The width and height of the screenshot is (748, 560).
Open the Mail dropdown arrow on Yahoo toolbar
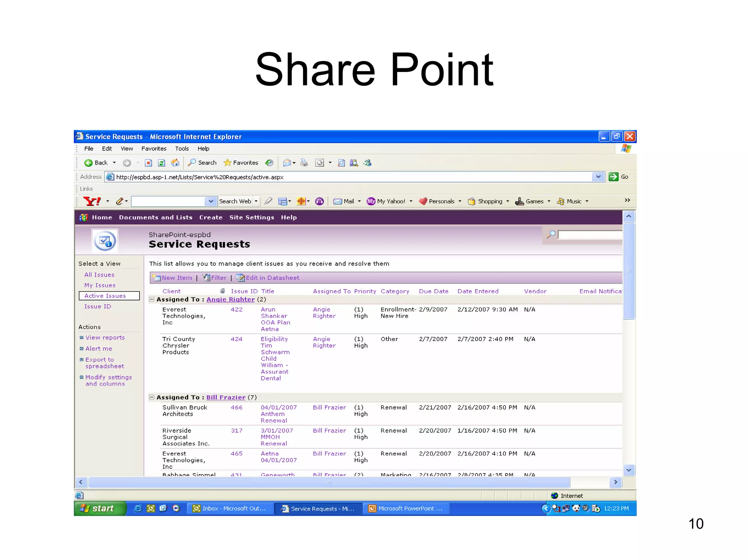[359, 201]
